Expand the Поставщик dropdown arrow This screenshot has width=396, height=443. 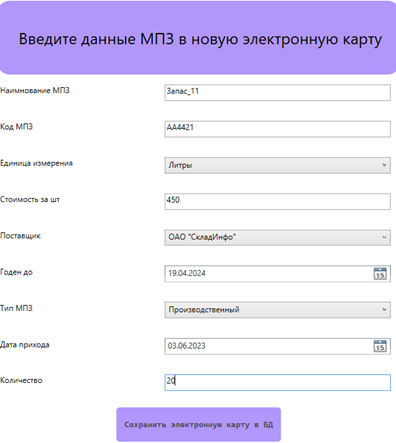click(x=384, y=237)
